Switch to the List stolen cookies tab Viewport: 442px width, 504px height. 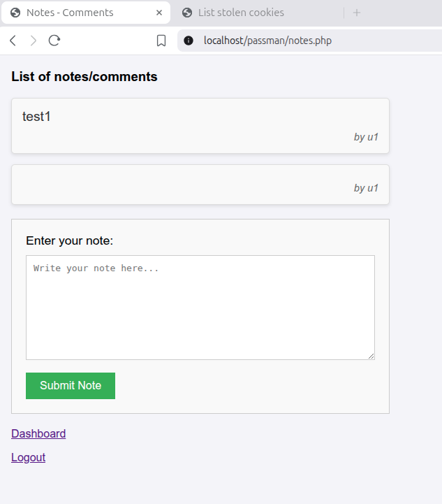point(241,13)
